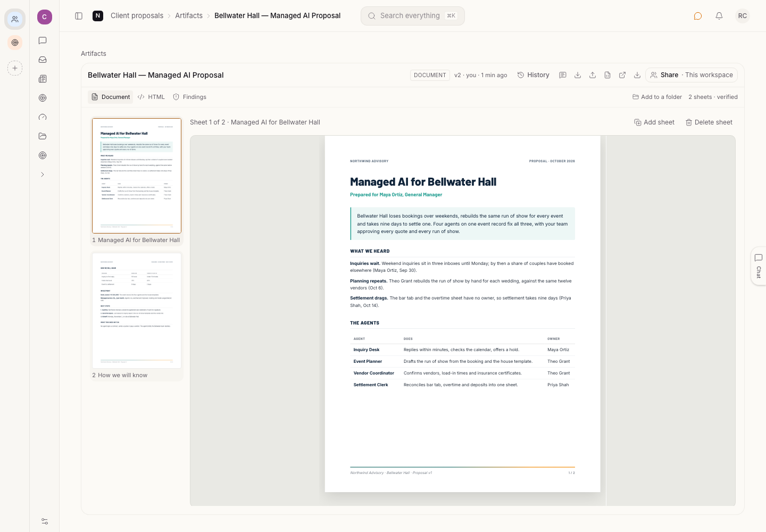This screenshot has width=766, height=532.
Task: Toggle the sidebar panel in the top bar
Action: [x=79, y=16]
